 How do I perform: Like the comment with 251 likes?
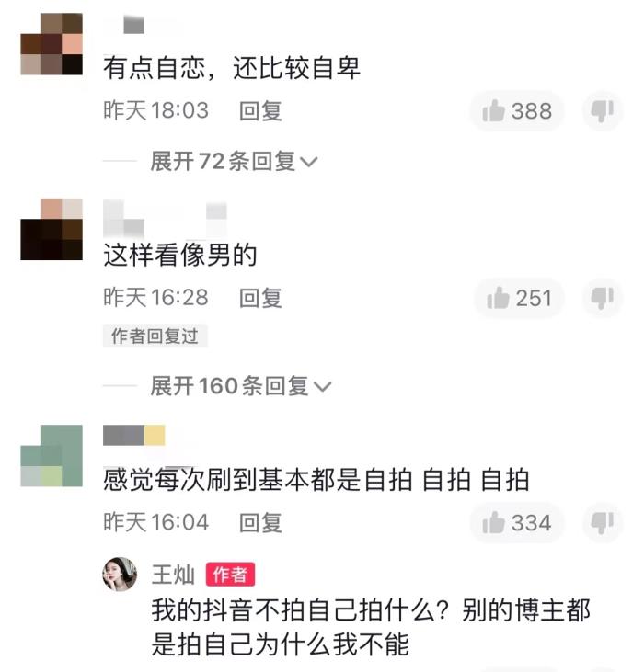519,298
